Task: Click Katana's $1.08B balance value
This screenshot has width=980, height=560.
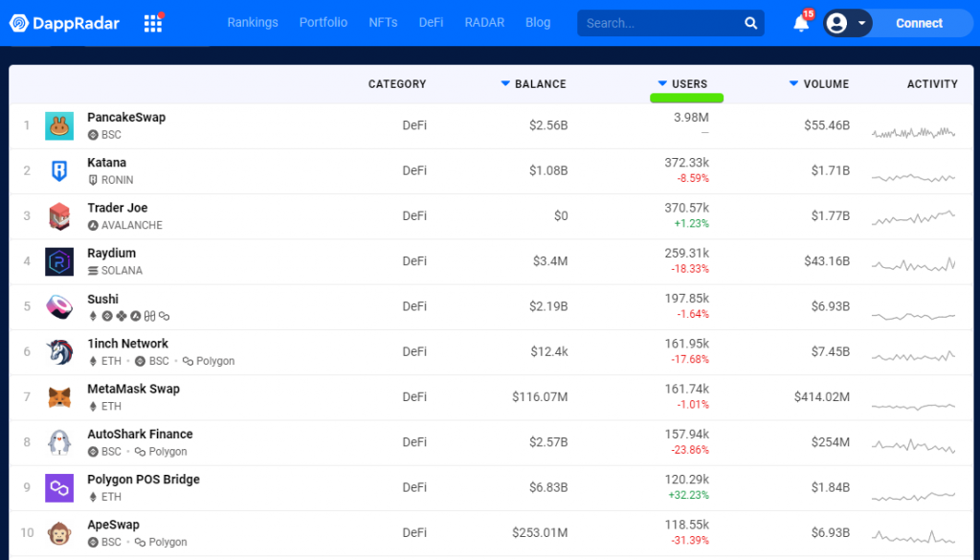Action: [x=548, y=170]
